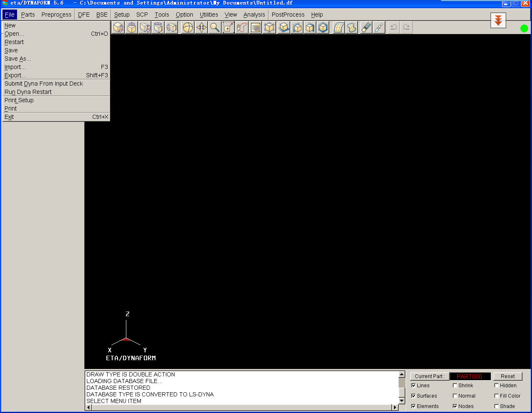Image resolution: width=532 pixels, height=413 pixels.
Task: Click the redo arrow icon
Action: coord(406,28)
